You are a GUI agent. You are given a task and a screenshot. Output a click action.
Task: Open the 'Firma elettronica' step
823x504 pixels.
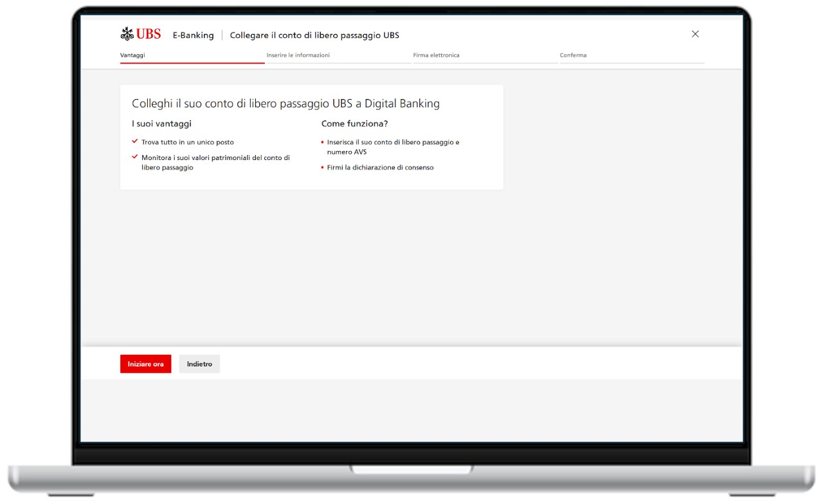click(436, 55)
